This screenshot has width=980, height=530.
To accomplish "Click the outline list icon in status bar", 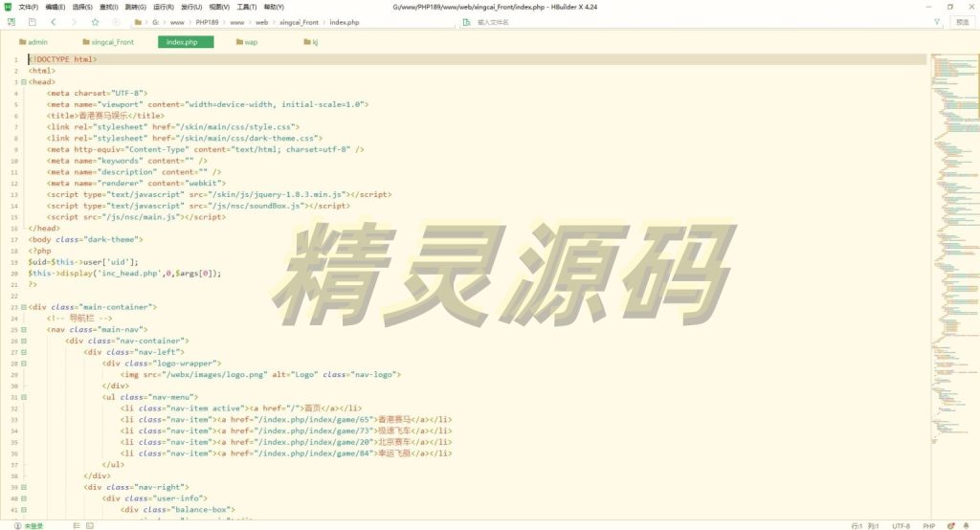I will 77,525.
